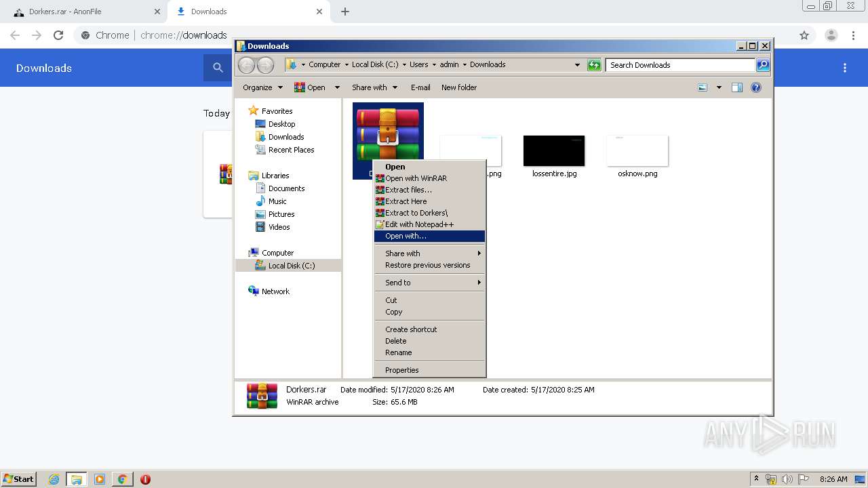The image size is (868, 488).
Task: Click Explorer Forward navigation button
Action: pyautogui.click(x=265, y=65)
